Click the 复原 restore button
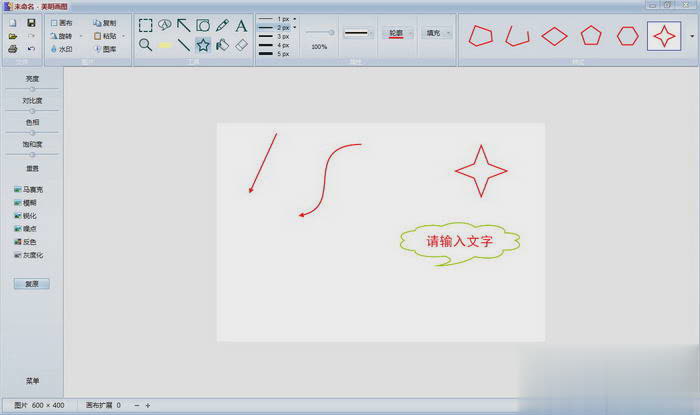The width and height of the screenshot is (700, 415). (32, 284)
